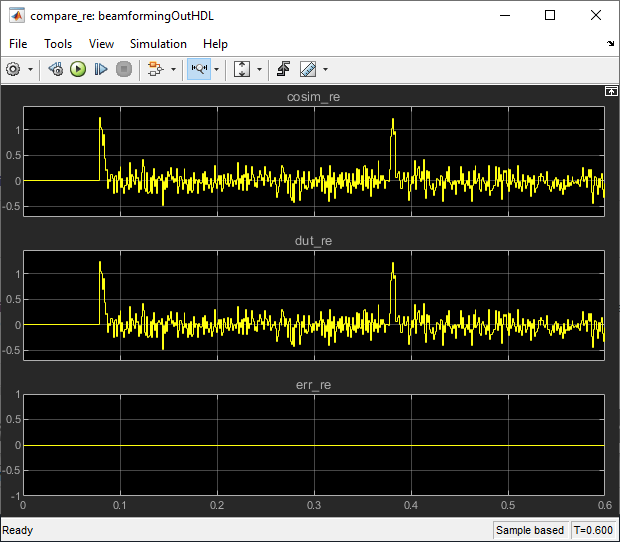This screenshot has height=542, width=620.
Task: Open the Simulation menu
Action: click(158, 44)
